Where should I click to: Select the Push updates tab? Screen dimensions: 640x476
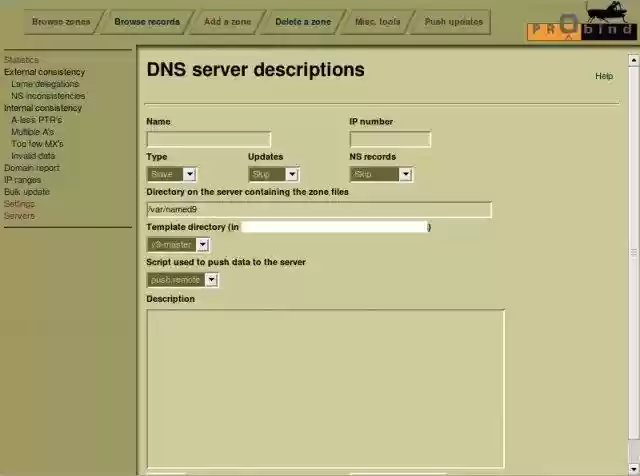click(x=453, y=22)
